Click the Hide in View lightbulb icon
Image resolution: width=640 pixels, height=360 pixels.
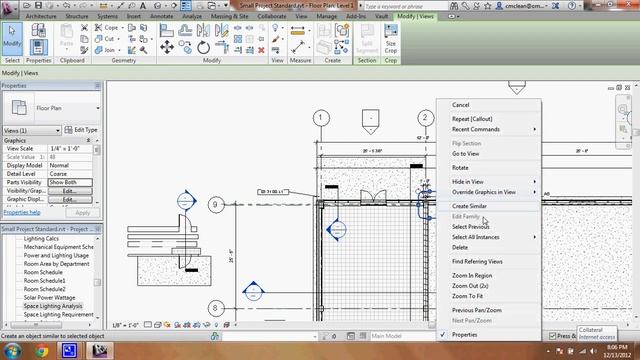coord(275,28)
